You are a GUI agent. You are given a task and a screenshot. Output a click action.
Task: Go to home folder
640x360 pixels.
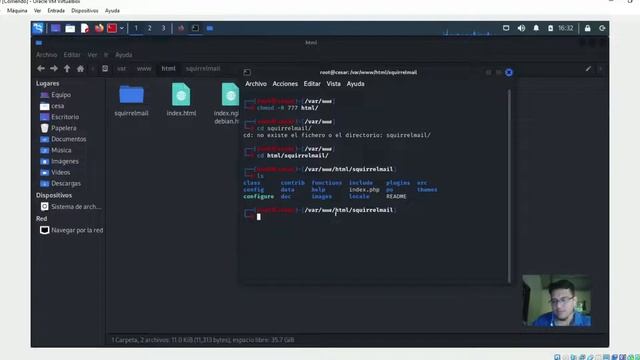point(80,69)
